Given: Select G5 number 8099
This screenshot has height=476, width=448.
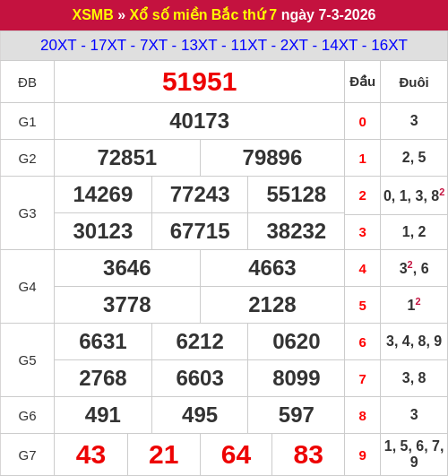Looking at the screenshot, I should pyautogui.click(x=297, y=378).
